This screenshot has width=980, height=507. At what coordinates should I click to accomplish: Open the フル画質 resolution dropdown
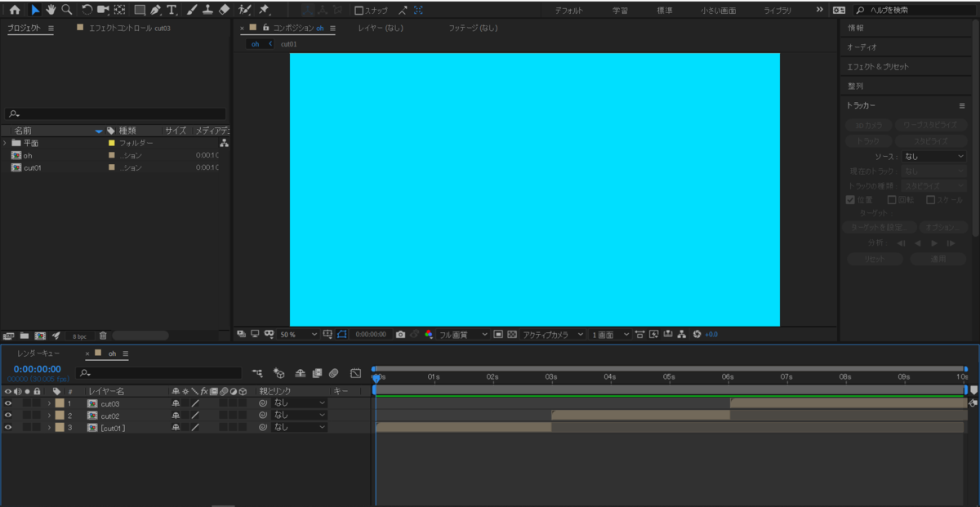(x=463, y=335)
